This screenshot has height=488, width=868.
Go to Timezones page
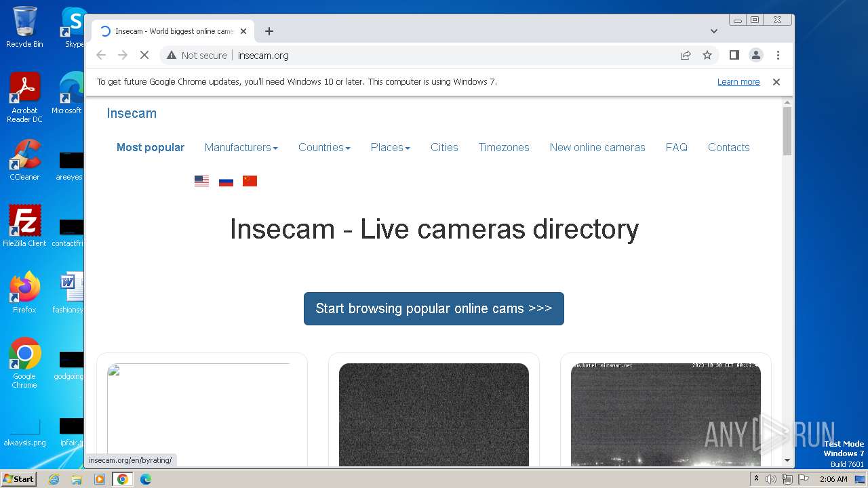(x=504, y=147)
